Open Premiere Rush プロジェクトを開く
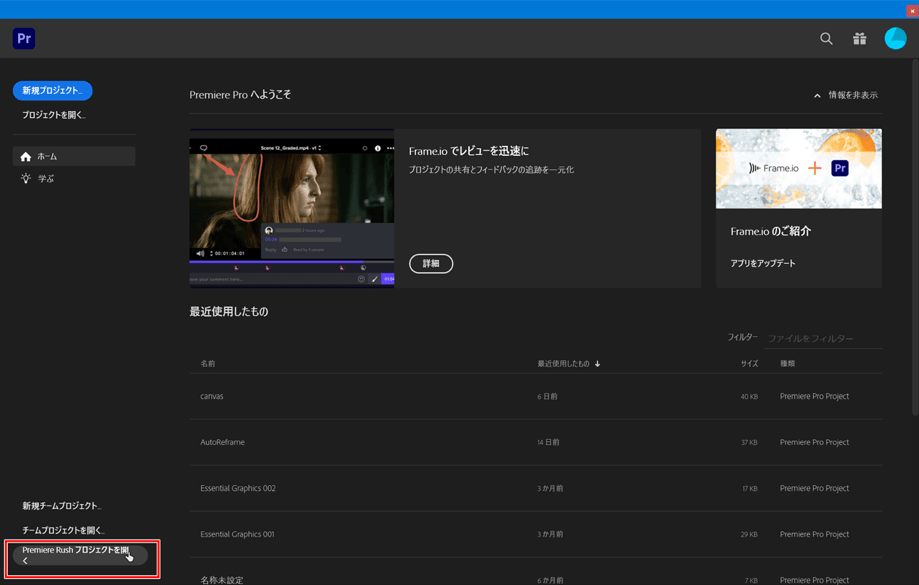 (x=80, y=555)
